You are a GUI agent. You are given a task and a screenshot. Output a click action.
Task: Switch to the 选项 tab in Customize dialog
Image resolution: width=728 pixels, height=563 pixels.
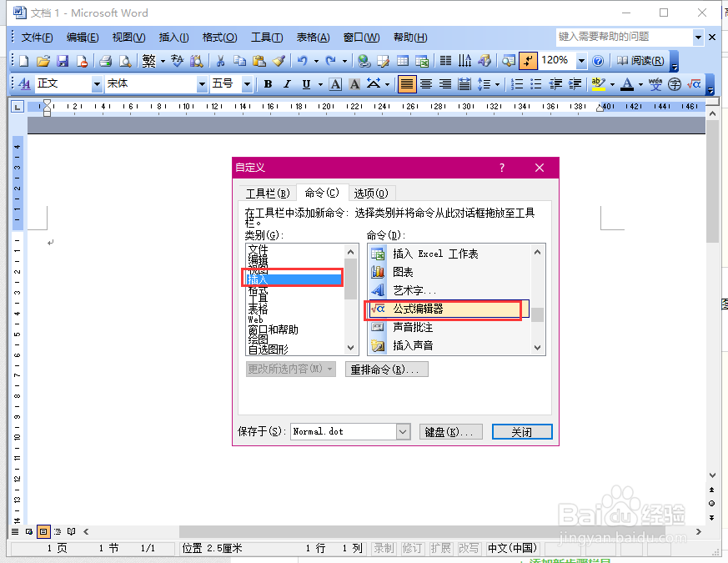tap(370, 193)
